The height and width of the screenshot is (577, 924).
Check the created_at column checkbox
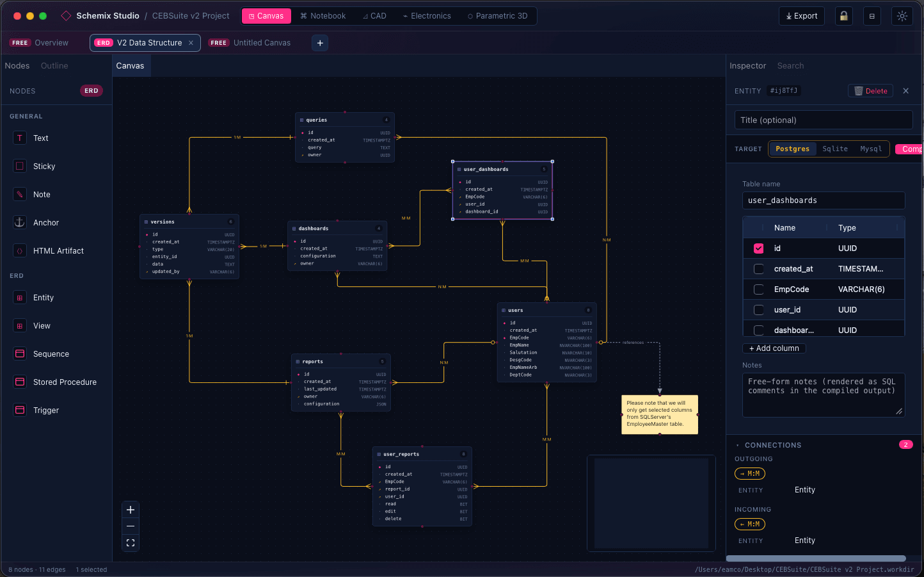click(x=759, y=269)
